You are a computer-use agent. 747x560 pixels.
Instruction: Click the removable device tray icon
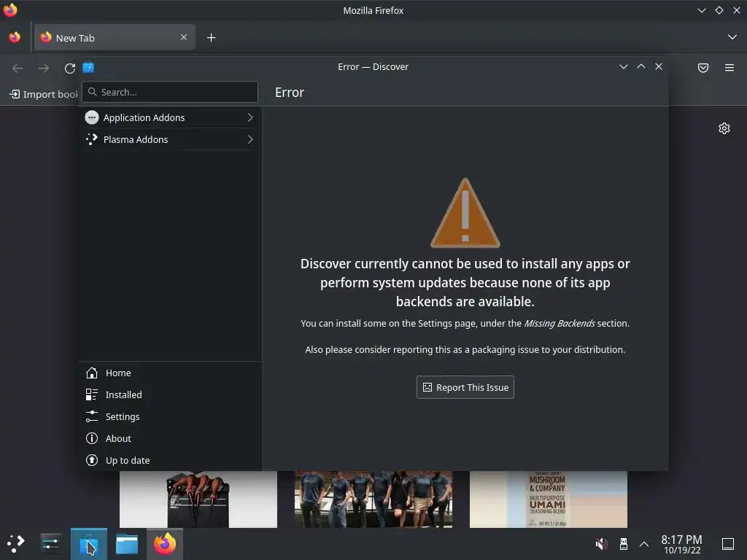(623, 544)
